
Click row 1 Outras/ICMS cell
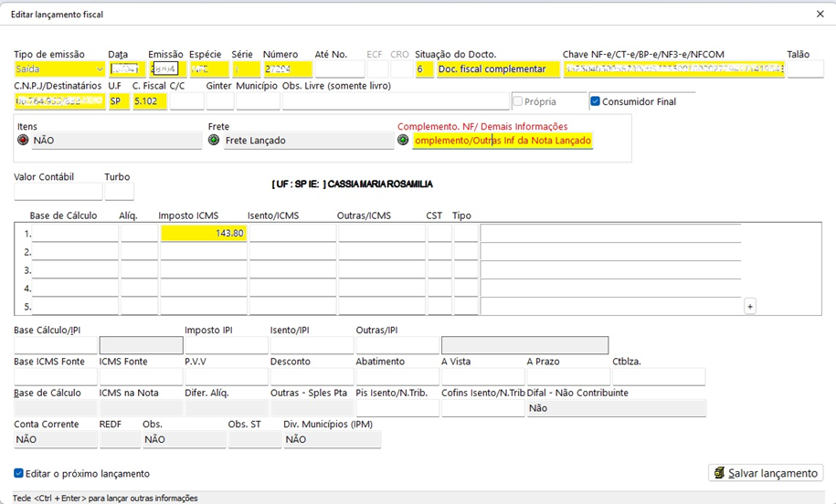(x=382, y=234)
